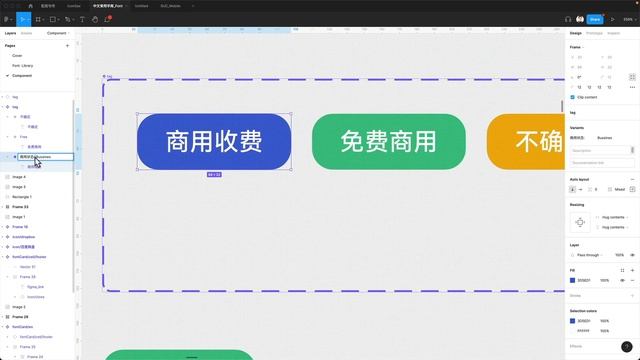Add a new page with plus icon

point(67,46)
